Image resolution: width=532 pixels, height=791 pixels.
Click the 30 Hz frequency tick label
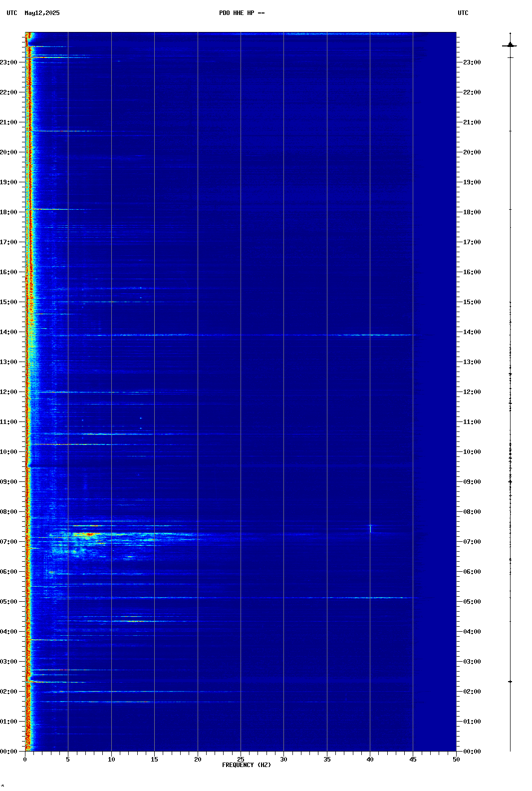pos(283,760)
